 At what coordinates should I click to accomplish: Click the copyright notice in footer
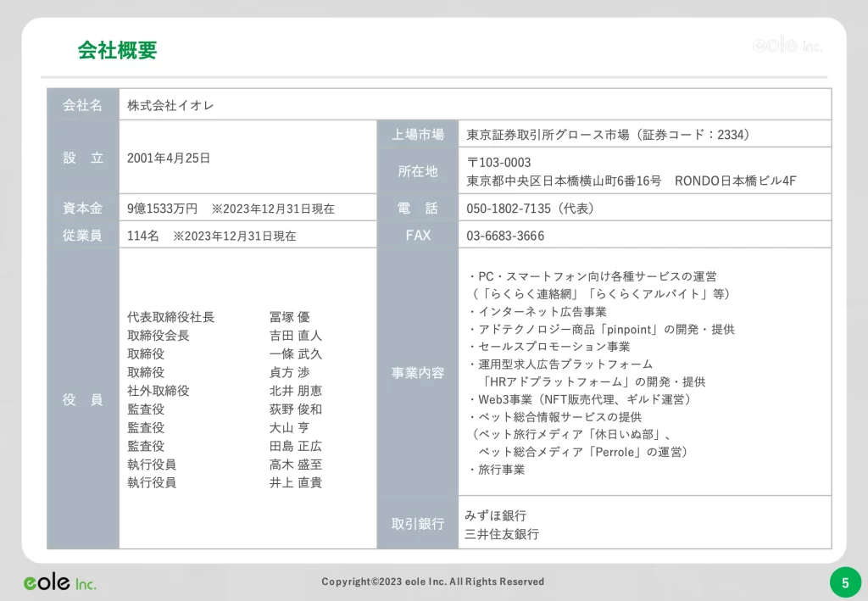[x=432, y=582]
